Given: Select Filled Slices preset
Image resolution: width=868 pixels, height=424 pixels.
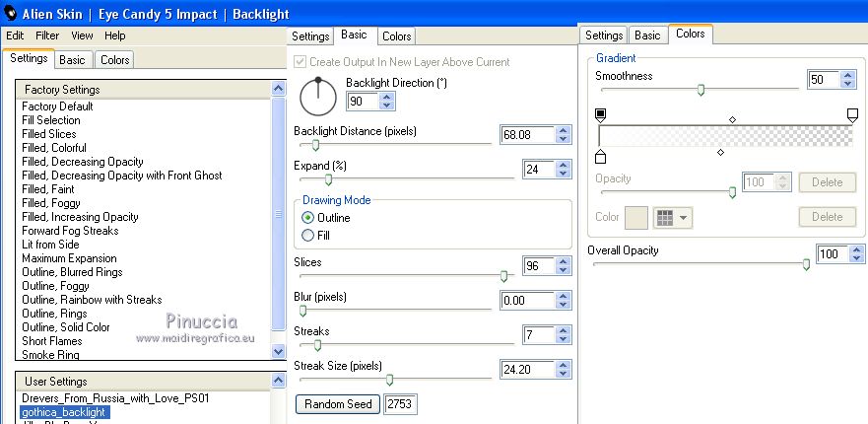Looking at the screenshot, I should coord(49,134).
